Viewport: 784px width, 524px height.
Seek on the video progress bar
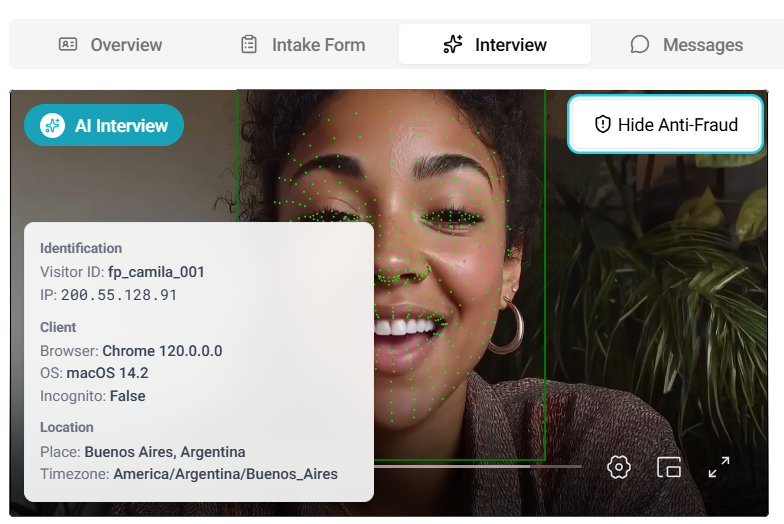click(478, 466)
